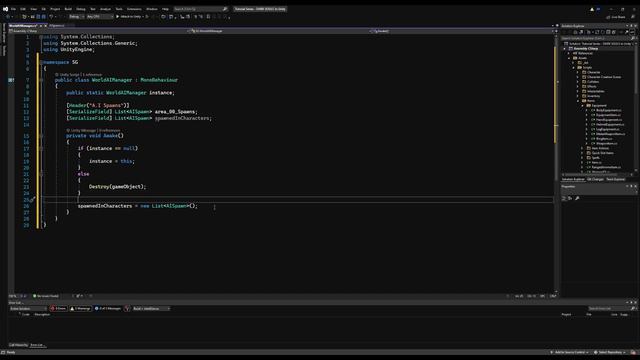
Task: Close the WorldAIManager.cs editor tab
Action: (45, 26)
